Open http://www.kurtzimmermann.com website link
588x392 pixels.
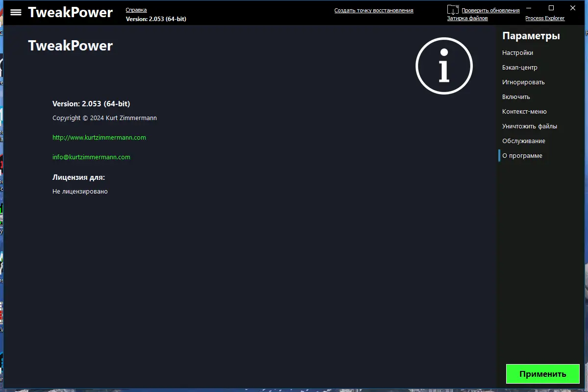click(99, 138)
